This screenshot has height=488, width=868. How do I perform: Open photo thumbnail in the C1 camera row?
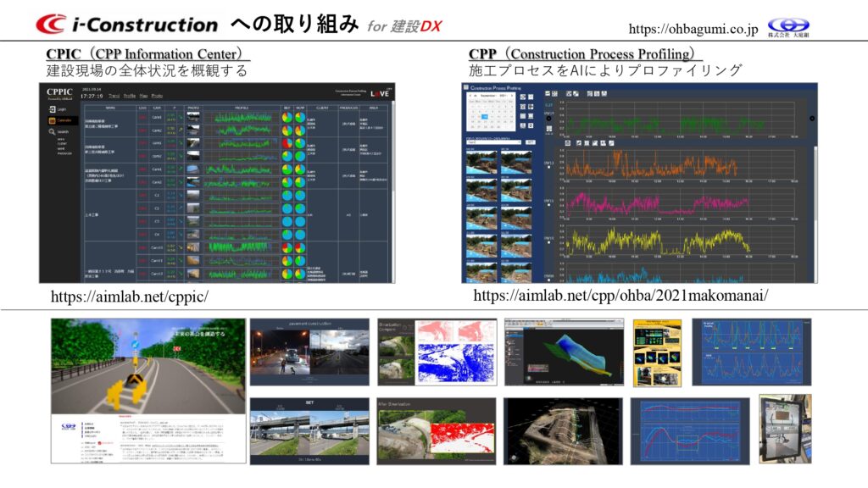(x=193, y=196)
